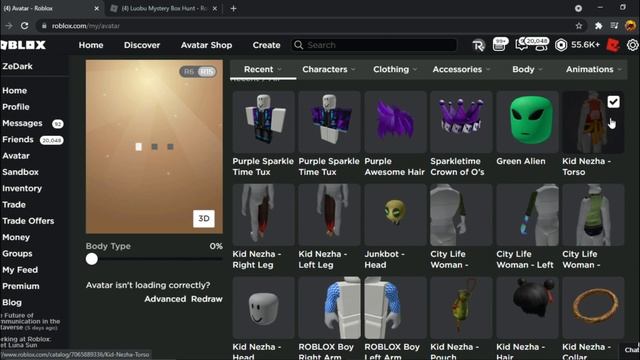Go to Home in the top navbar
Image resolution: width=640 pixels, height=360 pixels.
click(91, 45)
